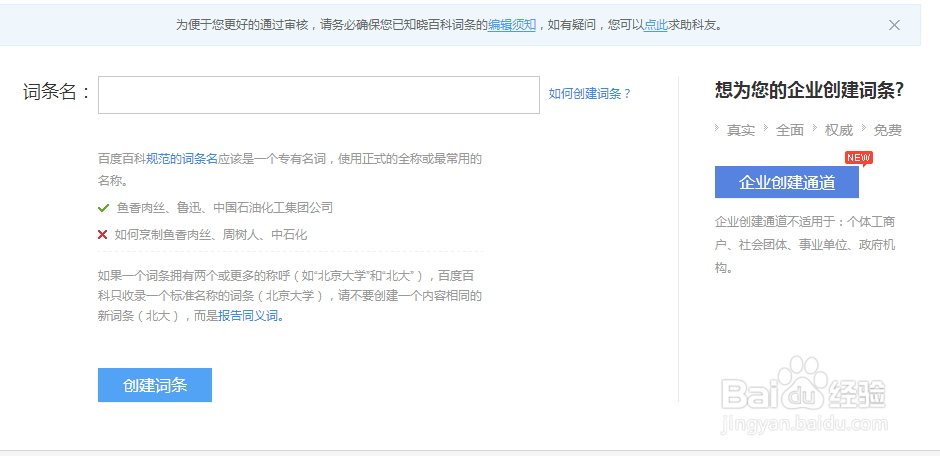Viewport: 940px width, 456px height.
Task: Click the red cross icon beside 如何烹制鱼香肉丝
Action: (103, 234)
